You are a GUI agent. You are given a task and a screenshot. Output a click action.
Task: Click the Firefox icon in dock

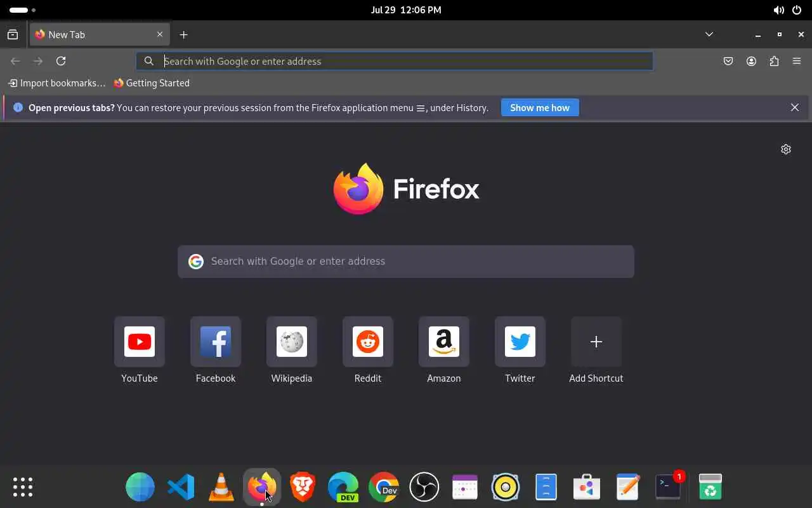pos(262,487)
